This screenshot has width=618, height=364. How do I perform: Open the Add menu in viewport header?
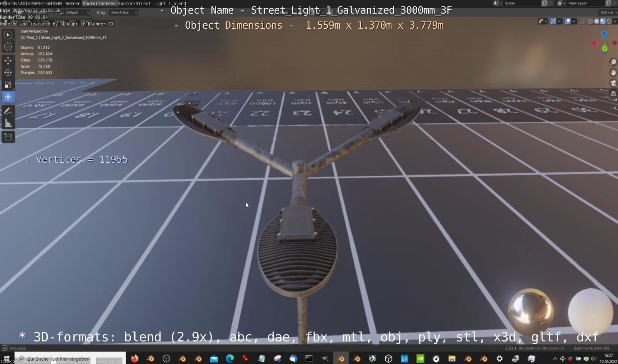point(72,22)
